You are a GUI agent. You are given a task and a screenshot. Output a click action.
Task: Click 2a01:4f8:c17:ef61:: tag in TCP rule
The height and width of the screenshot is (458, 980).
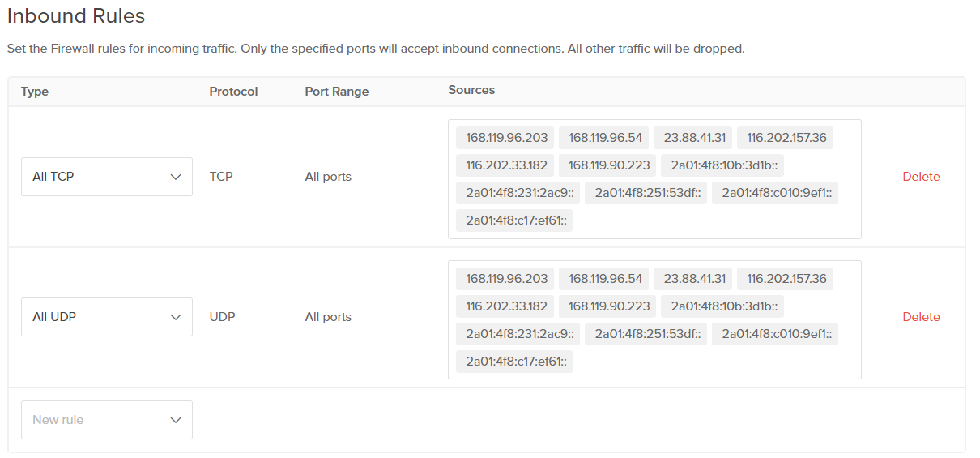tap(513, 220)
